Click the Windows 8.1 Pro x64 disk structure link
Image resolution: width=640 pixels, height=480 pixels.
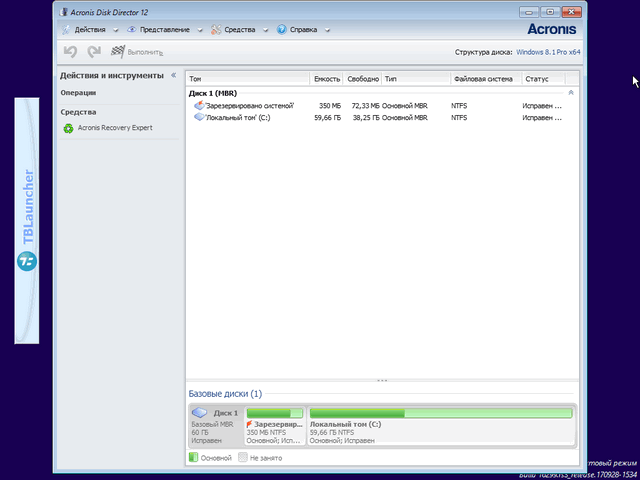click(x=546, y=52)
